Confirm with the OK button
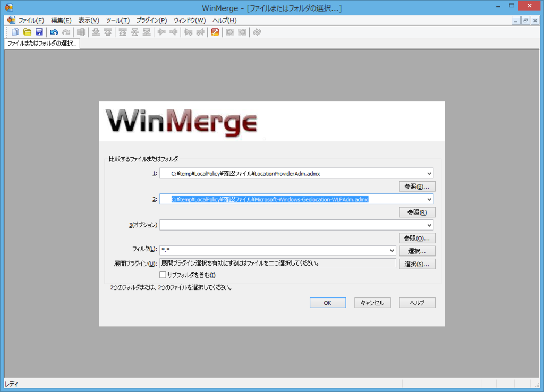The image size is (544, 392). click(x=327, y=303)
